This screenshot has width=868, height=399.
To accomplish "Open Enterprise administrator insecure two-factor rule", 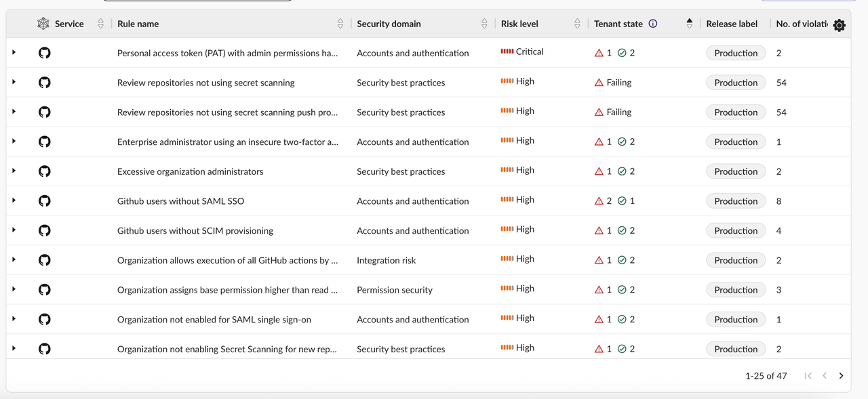I will tap(228, 142).
